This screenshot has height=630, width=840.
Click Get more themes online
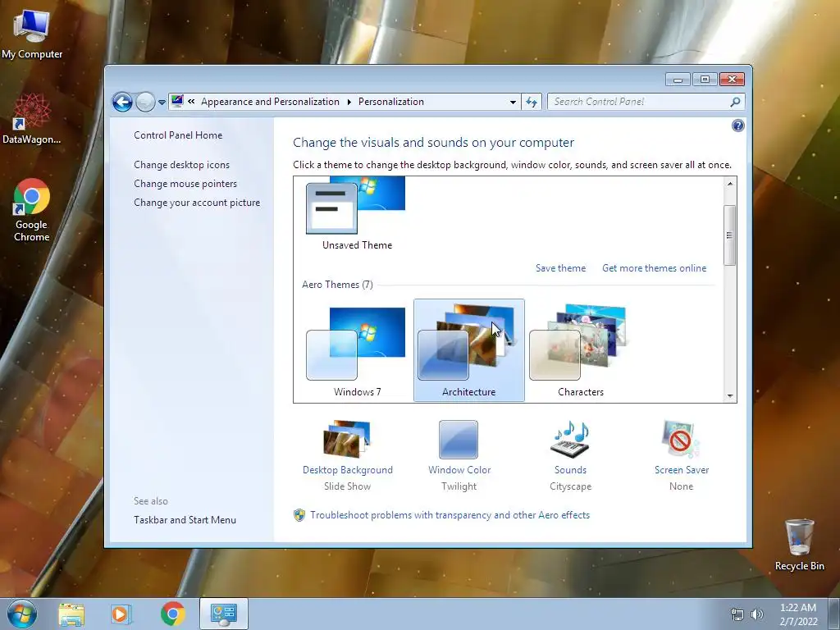tap(654, 268)
